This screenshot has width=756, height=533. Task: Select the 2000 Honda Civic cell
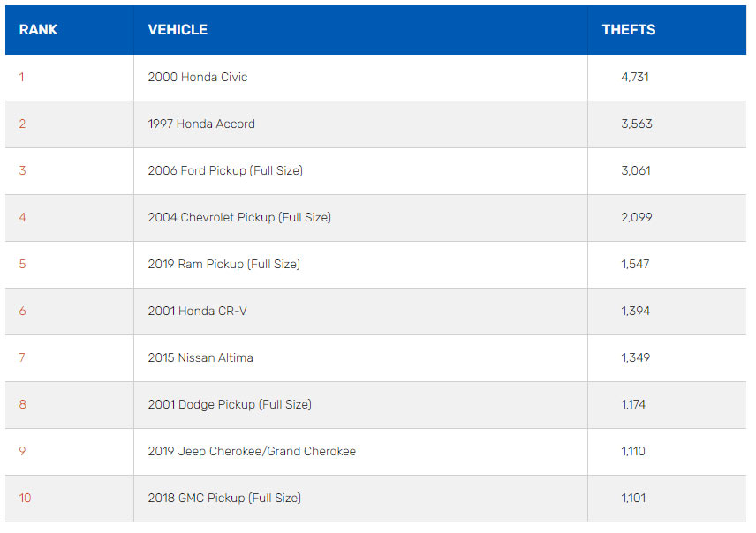coord(198,78)
